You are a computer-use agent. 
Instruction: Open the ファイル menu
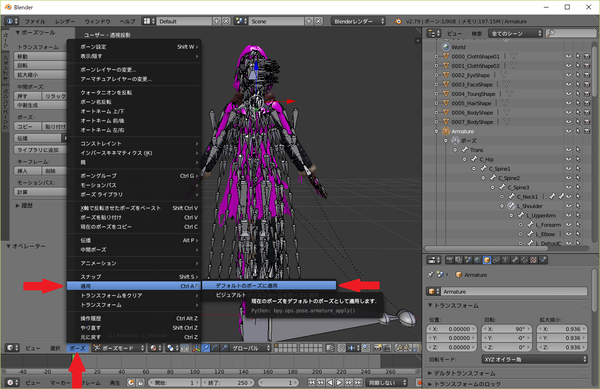pos(35,21)
